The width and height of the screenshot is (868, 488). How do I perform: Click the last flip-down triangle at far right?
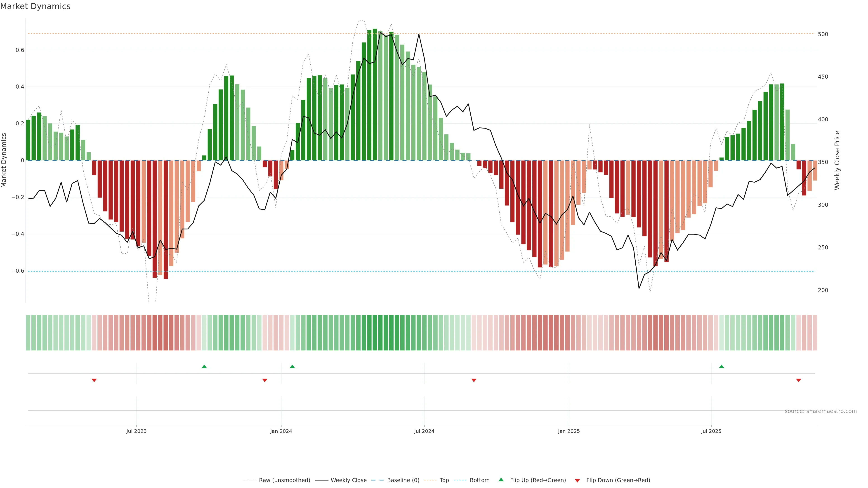799,380
